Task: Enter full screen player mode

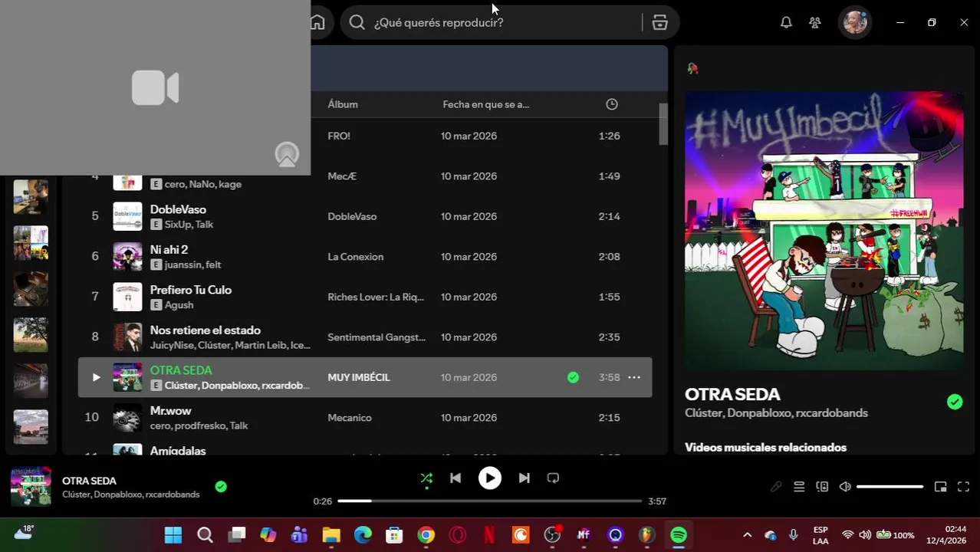Action: (964, 487)
